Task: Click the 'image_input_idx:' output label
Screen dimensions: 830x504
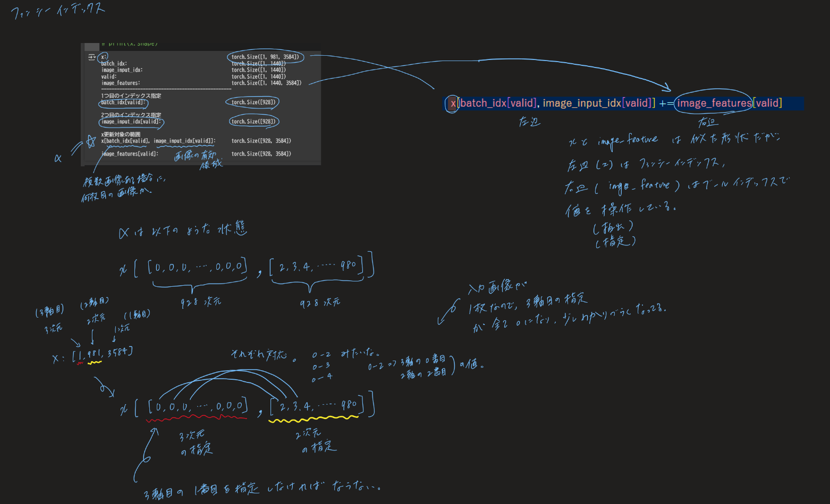Action: point(122,70)
